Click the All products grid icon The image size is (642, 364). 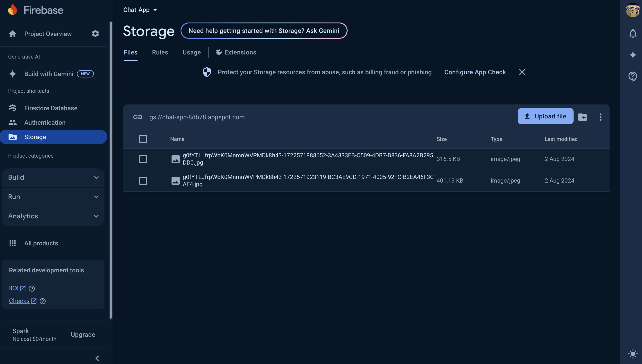(13, 243)
